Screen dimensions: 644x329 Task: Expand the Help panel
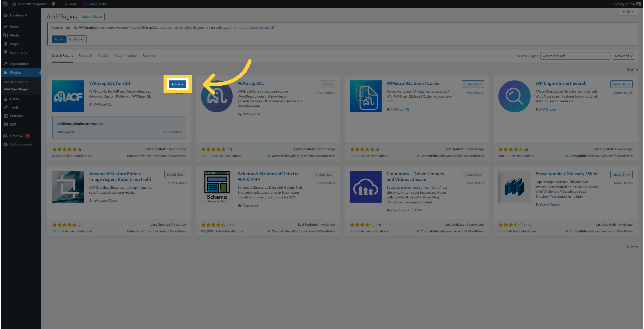click(628, 12)
